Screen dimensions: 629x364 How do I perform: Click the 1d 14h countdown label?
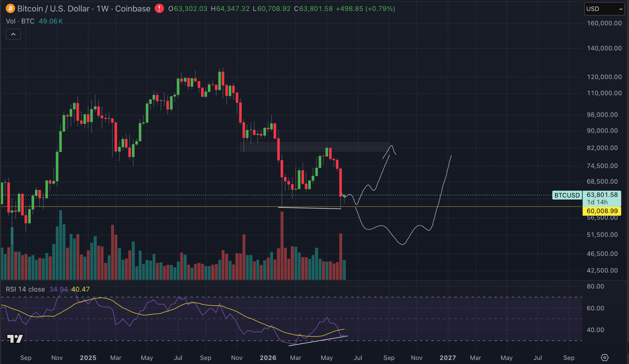coord(597,202)
